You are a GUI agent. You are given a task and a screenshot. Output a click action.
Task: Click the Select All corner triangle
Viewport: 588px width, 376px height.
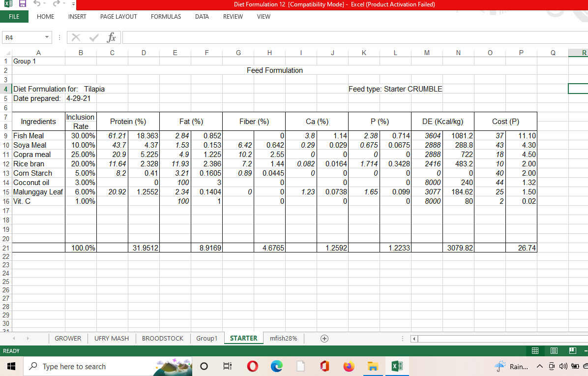coord(8,53)
